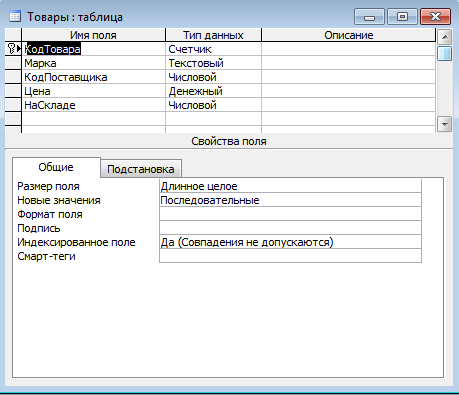
Task: Select the Цена field name
Action: coord(93,91)
